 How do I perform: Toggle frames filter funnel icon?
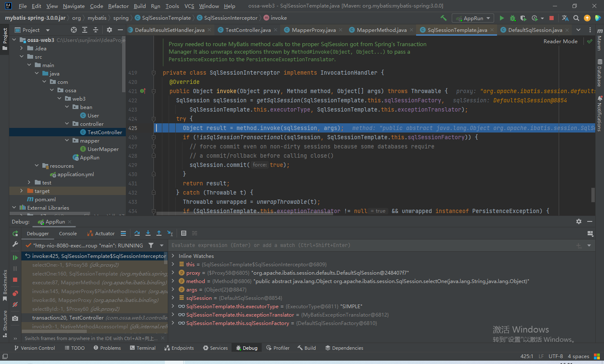point(151,245)
